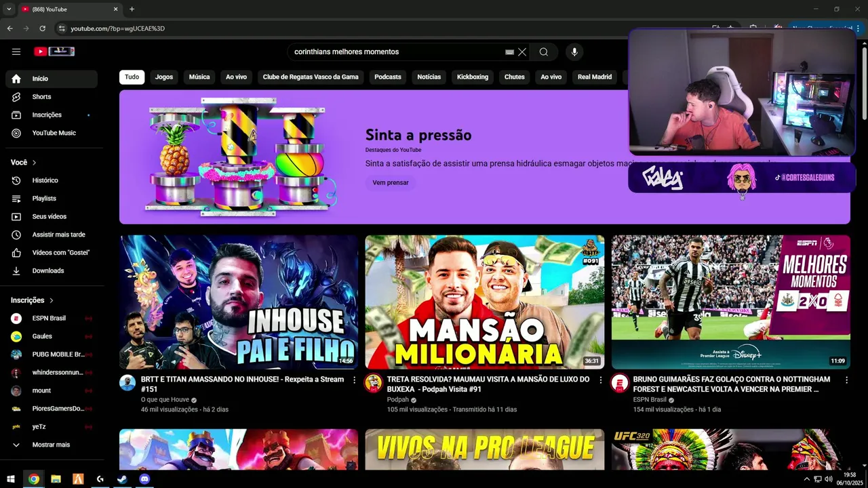This screenshot has height=488, width=868.
Task: Reload the page in the browser
Action: [x=42, y=28]
